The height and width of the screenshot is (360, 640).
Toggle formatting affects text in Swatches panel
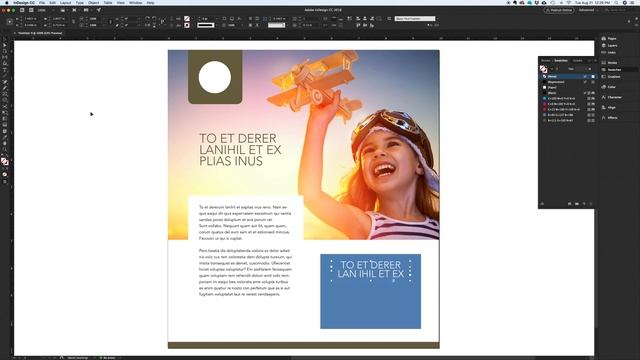pyautogui.click(x=557, y=69)
